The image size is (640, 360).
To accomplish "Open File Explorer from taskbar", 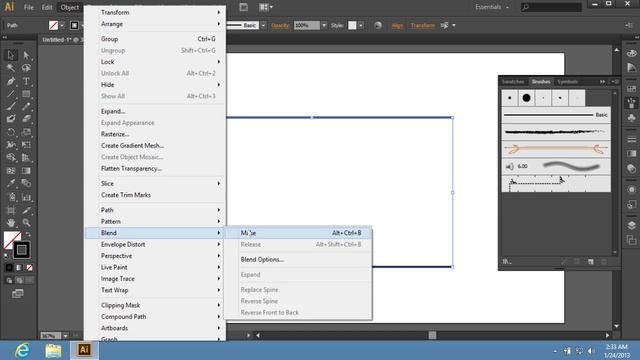I will [x=53, y=350].
